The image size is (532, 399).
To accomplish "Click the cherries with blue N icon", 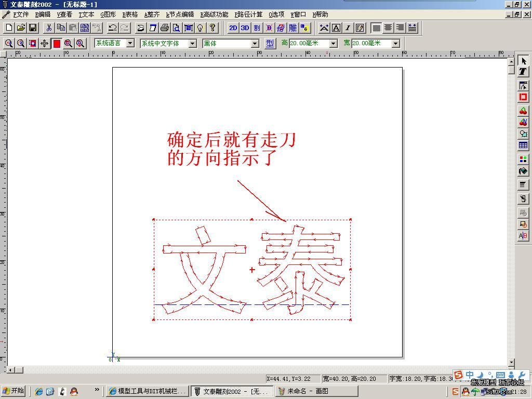I will tap(523, 122).
